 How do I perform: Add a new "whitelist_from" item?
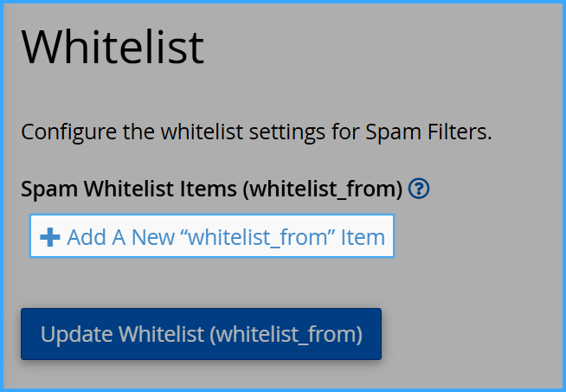[212, 236]
